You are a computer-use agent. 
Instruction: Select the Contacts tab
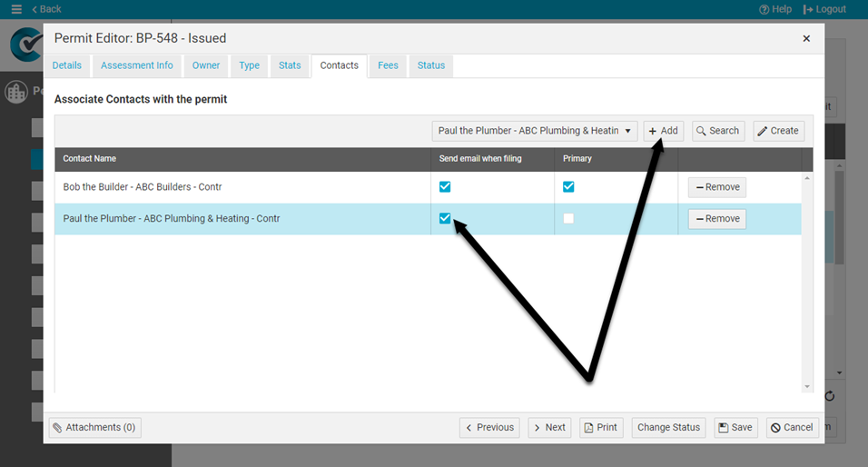(x=340, y=65)
